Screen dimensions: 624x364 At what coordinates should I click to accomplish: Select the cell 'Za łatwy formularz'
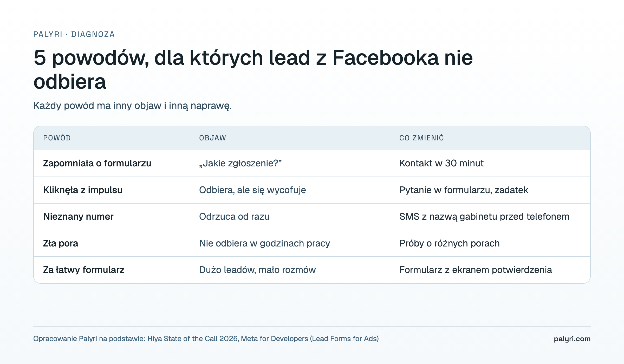click(x=84, y=270)
